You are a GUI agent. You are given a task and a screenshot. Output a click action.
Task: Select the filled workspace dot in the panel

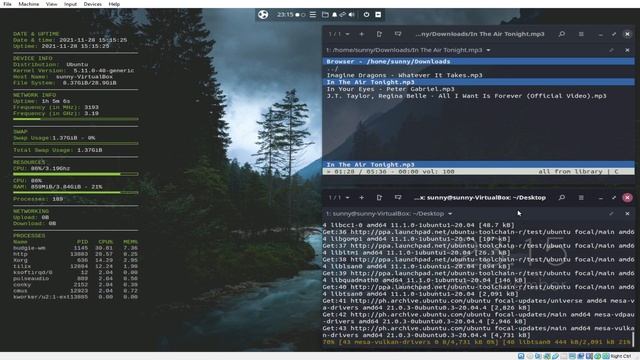click(x=298, y=15)
